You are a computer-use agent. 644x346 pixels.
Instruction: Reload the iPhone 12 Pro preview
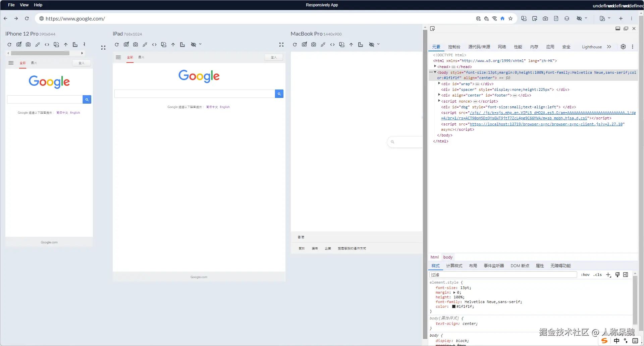(9, 45)
